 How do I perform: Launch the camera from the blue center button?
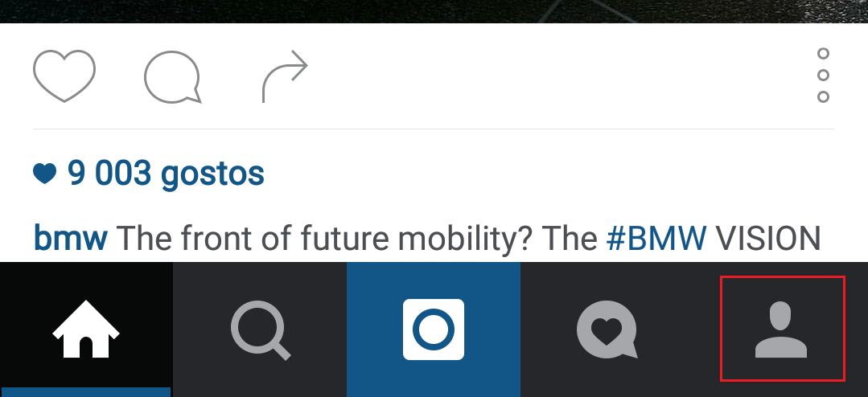(x=434, y=329)
